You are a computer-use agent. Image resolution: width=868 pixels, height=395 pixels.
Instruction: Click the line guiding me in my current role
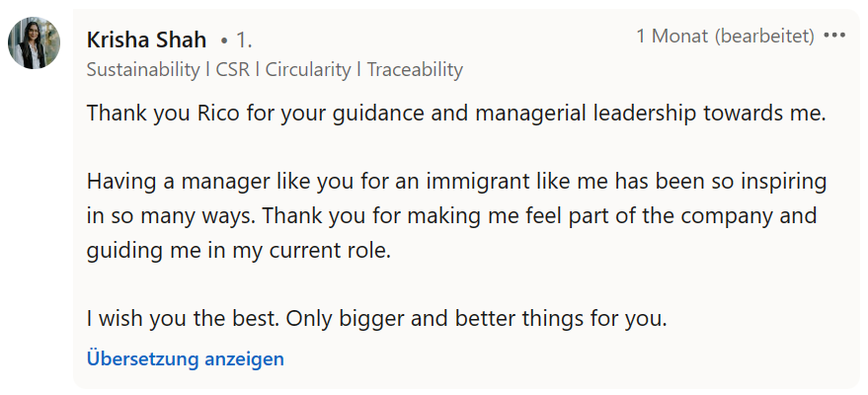pos(239,251)
